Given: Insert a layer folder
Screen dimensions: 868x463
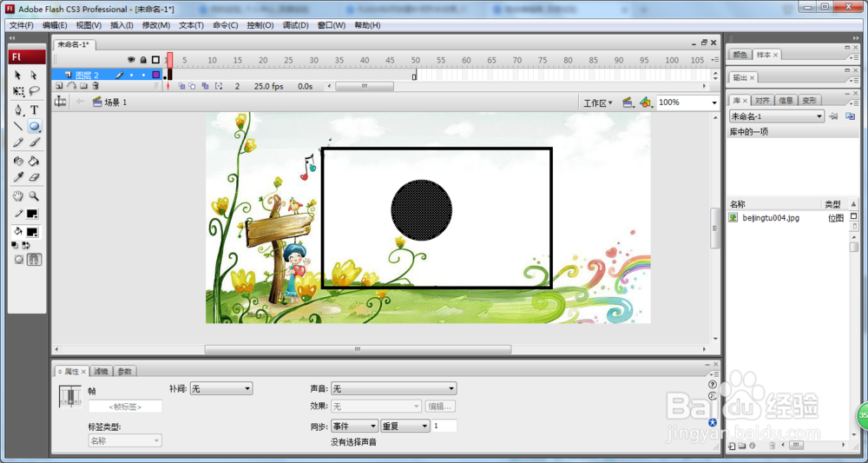Looking at the screenshot, I should tap(83, 86).
